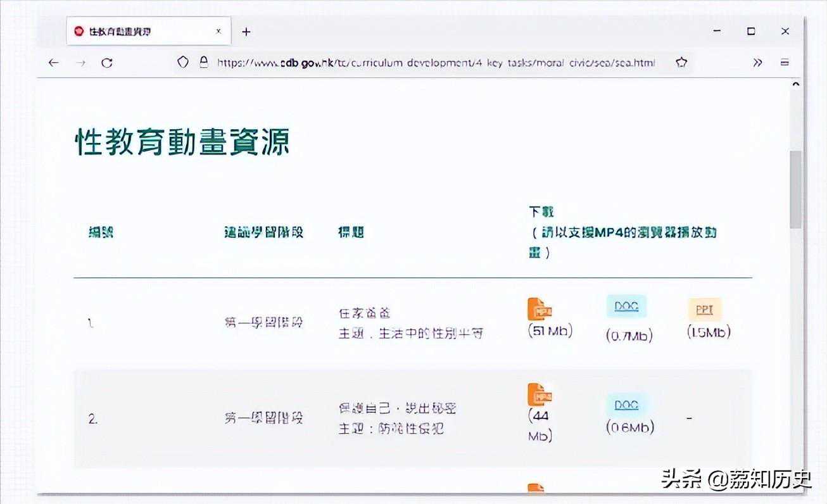Click the forward navigation arrow
The image size is (827, 504).
tap(80, 63)
